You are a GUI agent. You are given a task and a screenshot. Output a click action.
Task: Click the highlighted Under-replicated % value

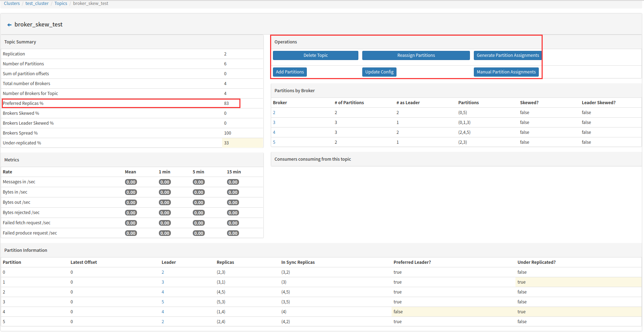[226, 143]
